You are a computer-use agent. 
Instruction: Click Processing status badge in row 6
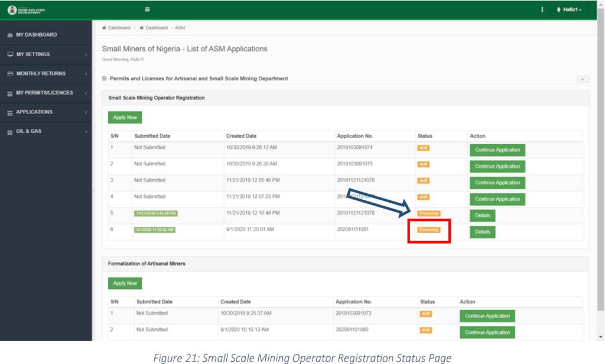(428, 230)
